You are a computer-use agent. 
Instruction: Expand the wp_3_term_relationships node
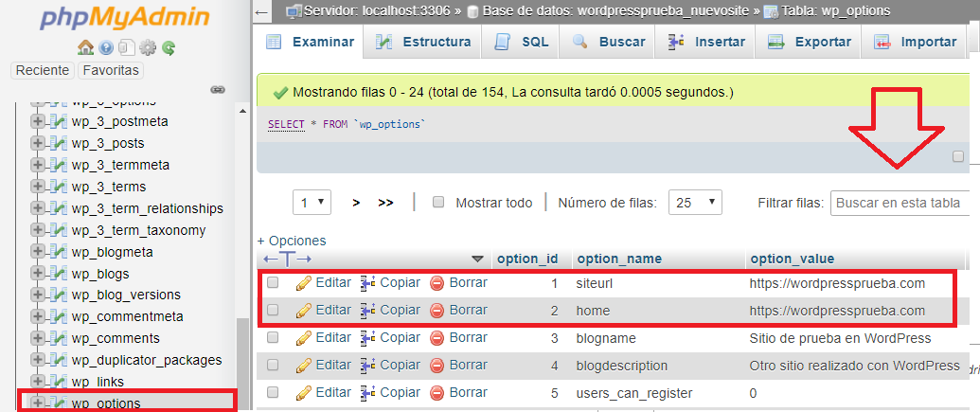click(x=38, y=208)
